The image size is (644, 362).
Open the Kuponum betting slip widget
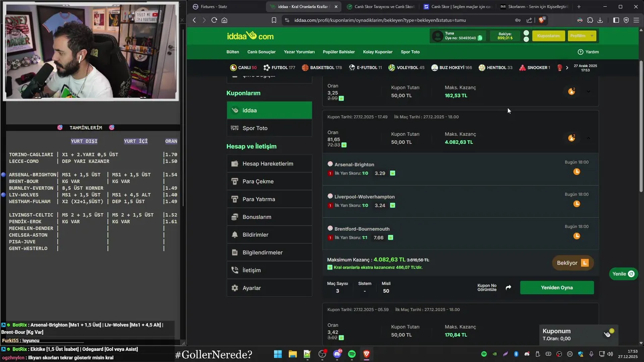[578, 334]
